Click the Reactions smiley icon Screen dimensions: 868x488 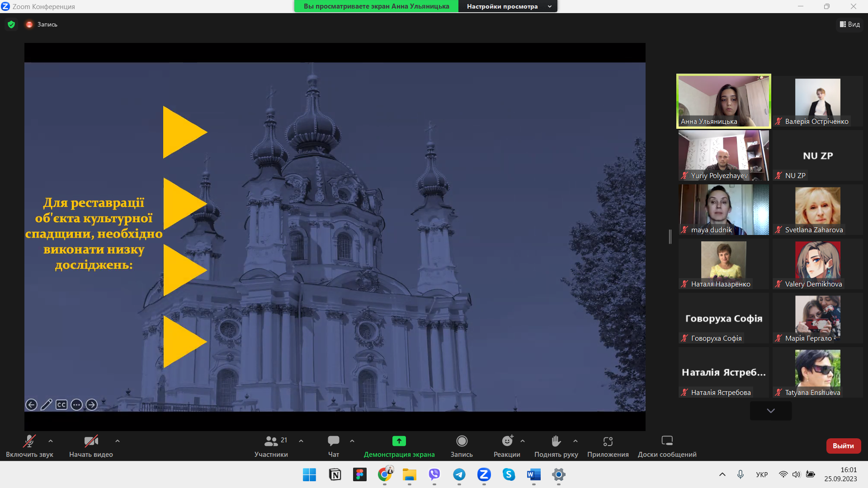[507, 441]
